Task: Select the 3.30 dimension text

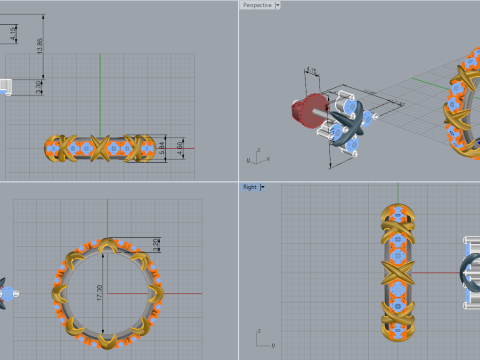Action: pos(39,87)
